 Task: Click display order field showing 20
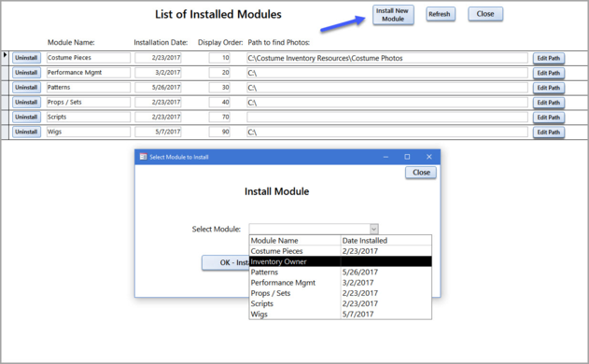[x=219, y=73]
